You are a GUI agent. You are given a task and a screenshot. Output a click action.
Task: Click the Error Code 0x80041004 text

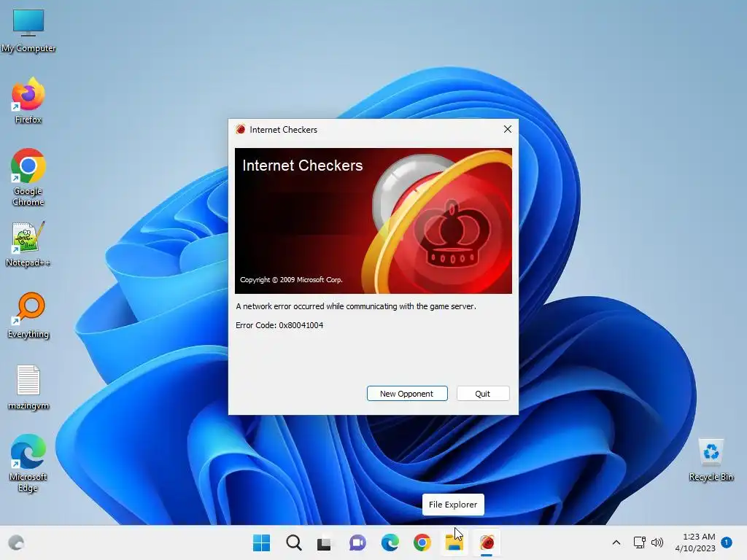(279, 325)
